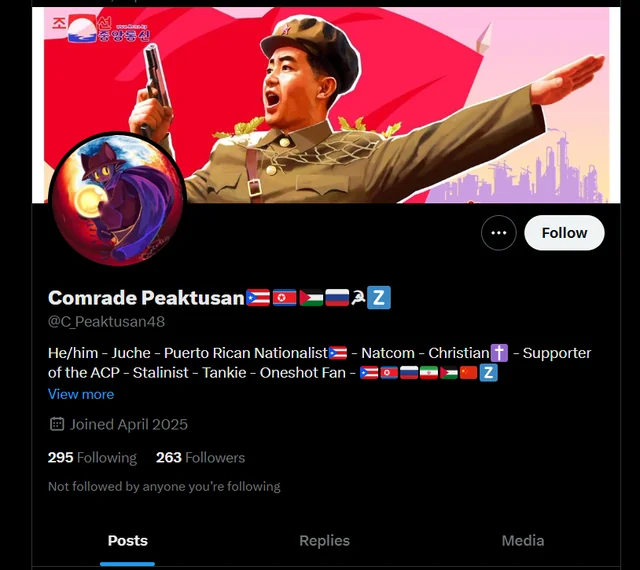Switch to the Replies tab
This screenshot has width=640, height=570.
pyautogui.click(x=324, y=540)
